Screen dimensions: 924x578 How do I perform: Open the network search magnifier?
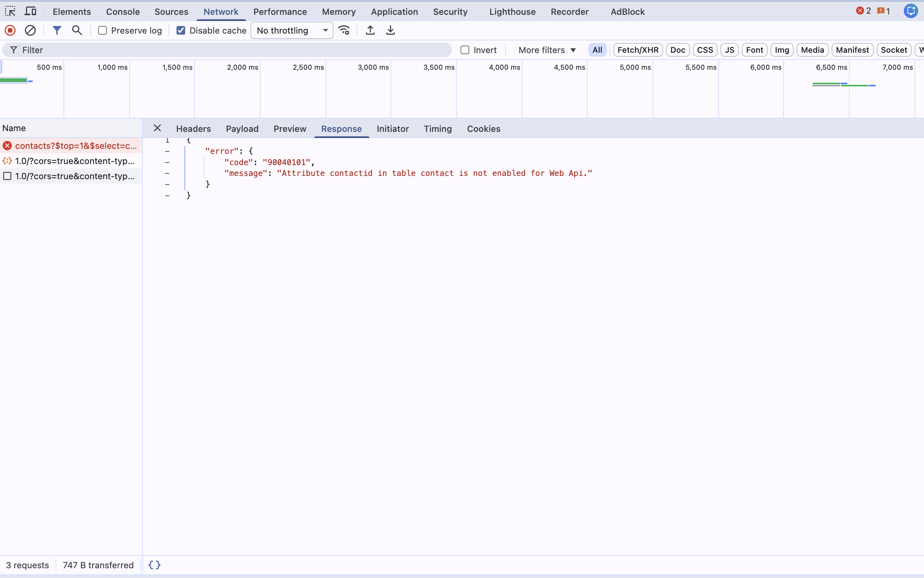77,30
